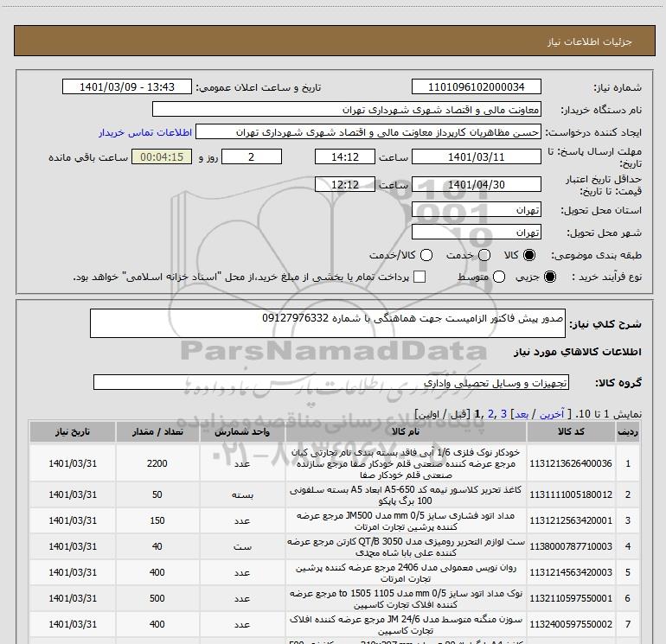Image resolution: width=666 pixels, height=644 pixels.
Task: Click the request creator name field
Action: (368, 132)
